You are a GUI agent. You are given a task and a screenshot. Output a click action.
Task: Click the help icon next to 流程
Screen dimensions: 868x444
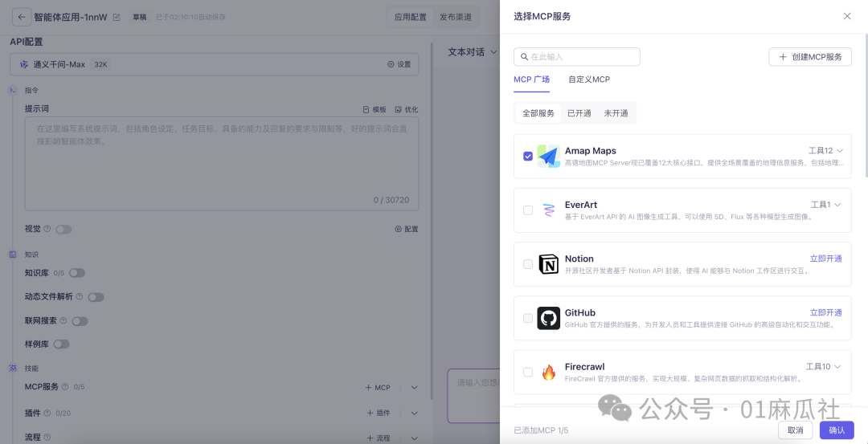tap(47, 438)
